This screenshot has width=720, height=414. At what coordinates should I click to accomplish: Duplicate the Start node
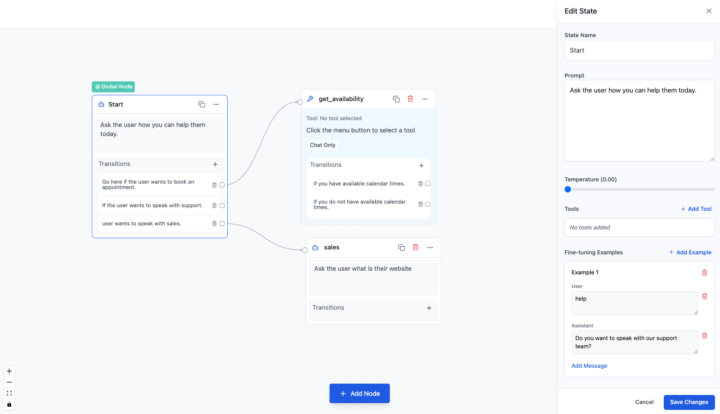[x=201, y=104]
